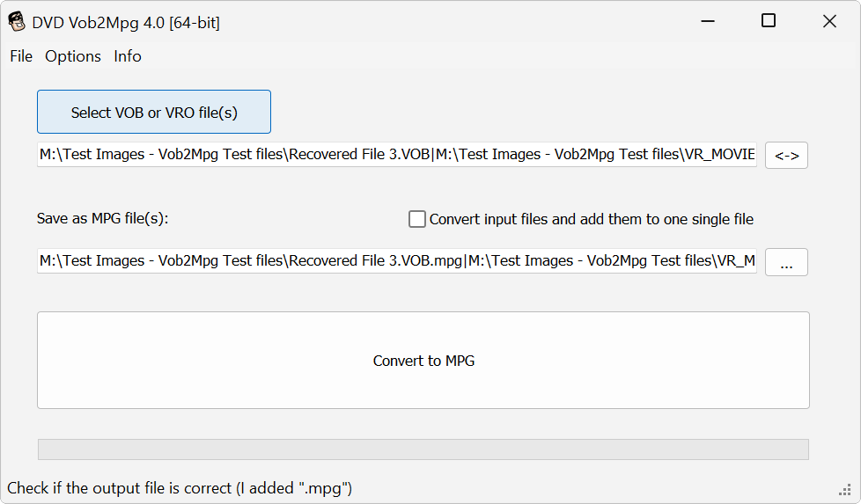Click the Save as MPG file(s) label
861x504 pixels.
point(102,219)
